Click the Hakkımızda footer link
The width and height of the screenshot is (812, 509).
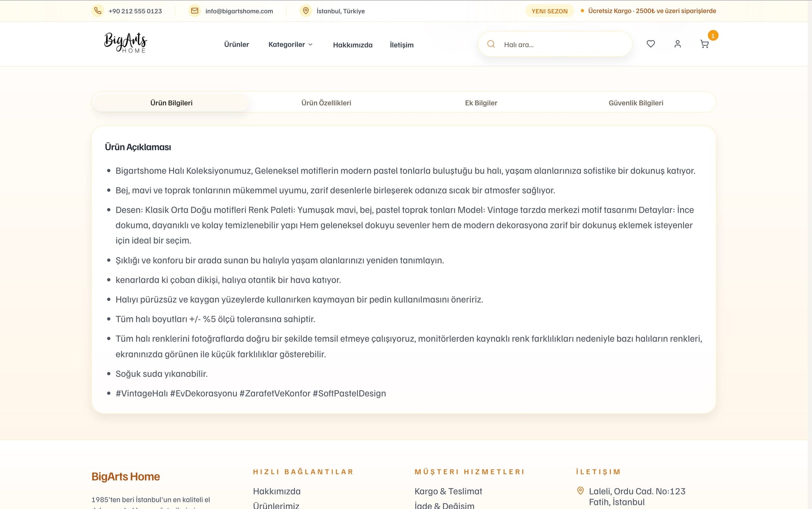[277, 491]
